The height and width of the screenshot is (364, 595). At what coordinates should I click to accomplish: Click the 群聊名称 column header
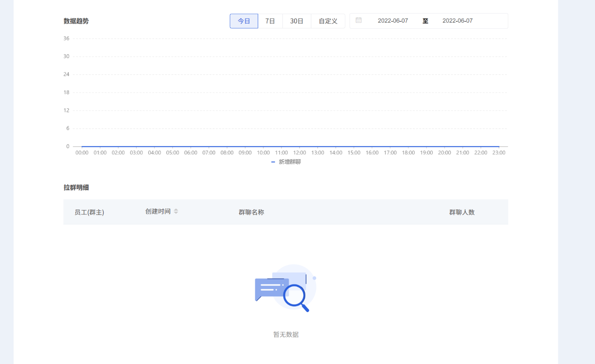[251, 212]
